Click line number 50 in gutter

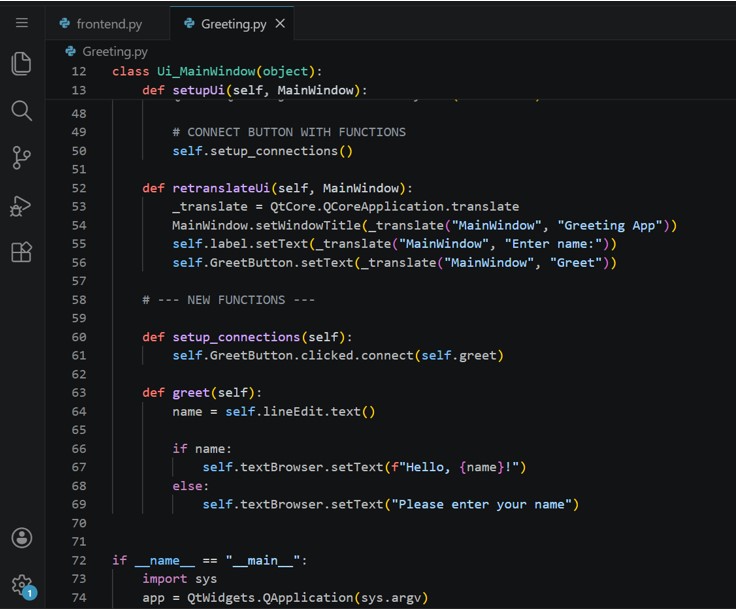pos(79,151)
